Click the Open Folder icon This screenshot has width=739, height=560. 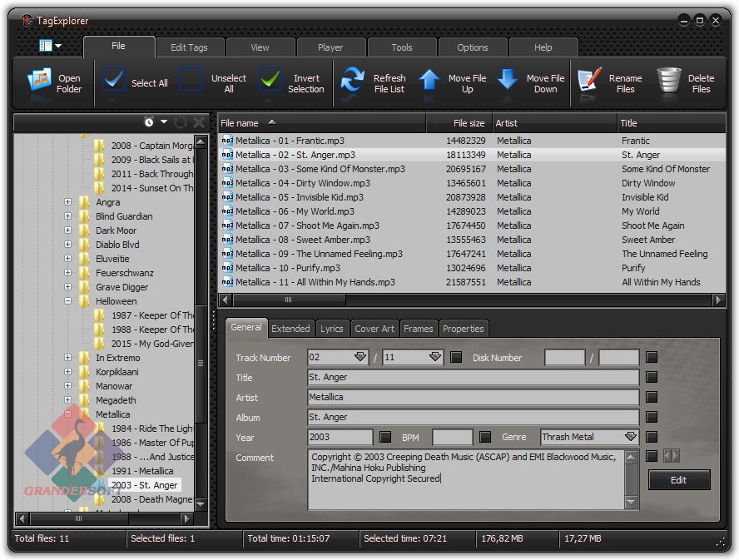pyautogui.click(x=39, y=81)
